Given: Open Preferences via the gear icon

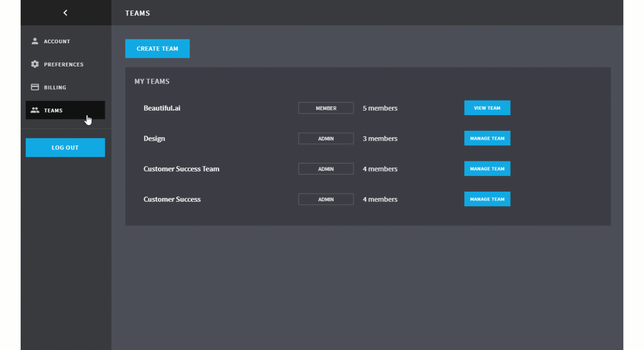Looking at the screenshot, I should click(35, 64).
